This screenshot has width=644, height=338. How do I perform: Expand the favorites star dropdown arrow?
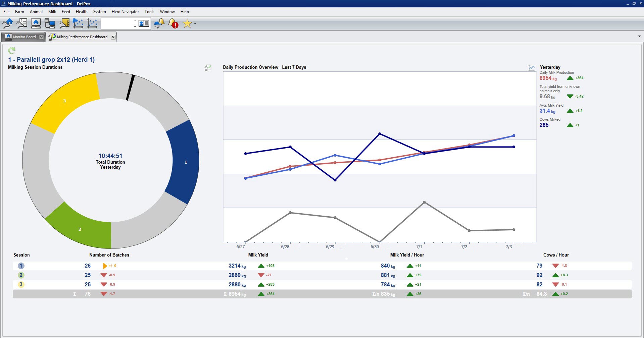point(195,24)
